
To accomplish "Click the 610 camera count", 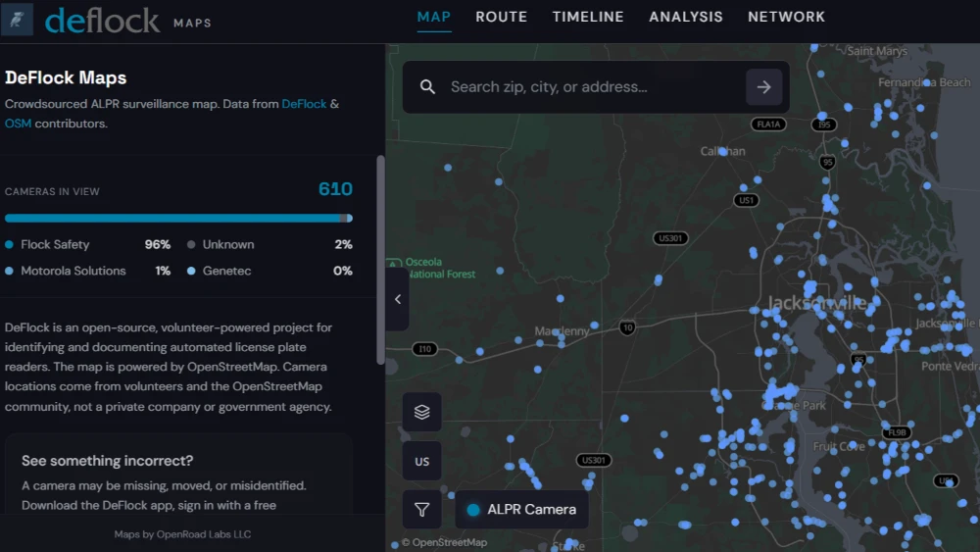I will click(335, 189).
